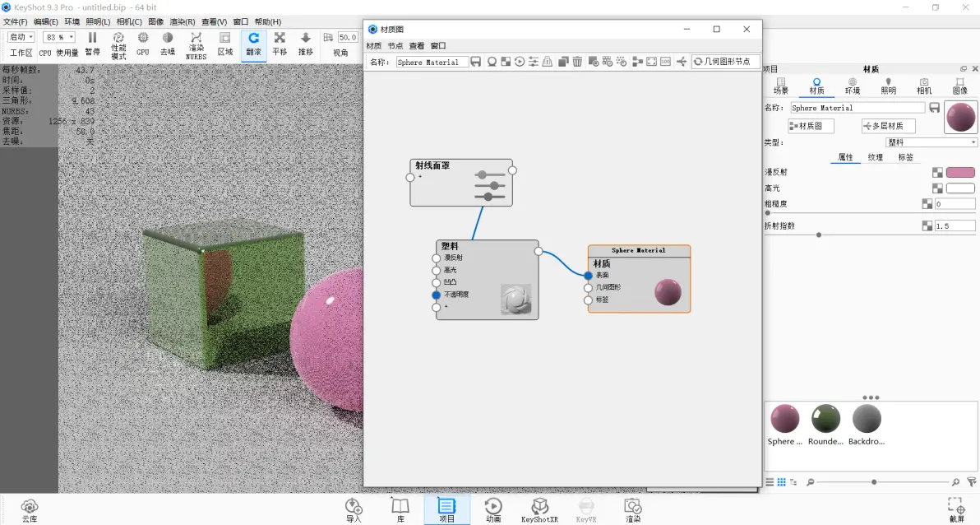980x525 pixels.
Task: Launch KeyShotXR from bottom toolbar
Action: point(539,510)
